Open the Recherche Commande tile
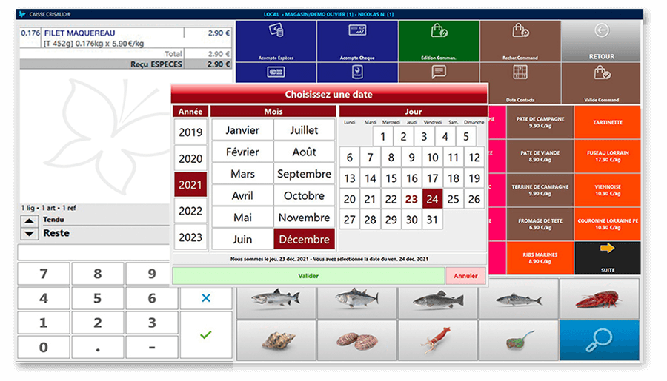The image size is (667, 381). (x=520, y=41)
